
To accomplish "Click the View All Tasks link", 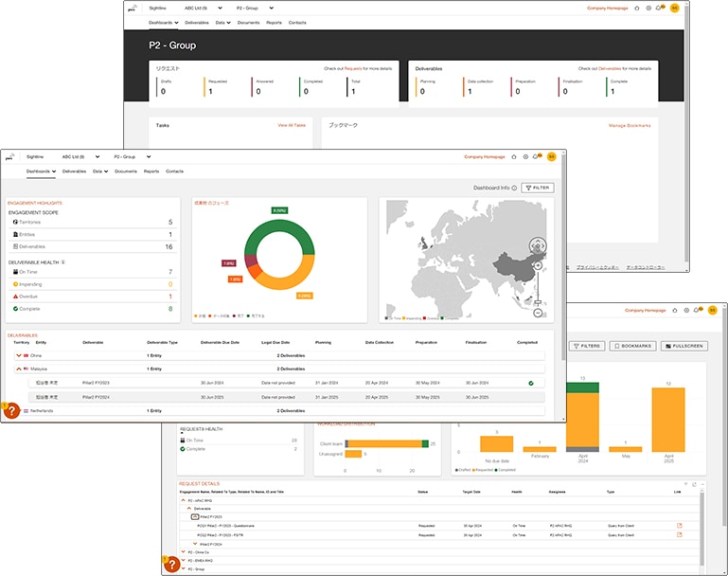I will coord(291,125).
